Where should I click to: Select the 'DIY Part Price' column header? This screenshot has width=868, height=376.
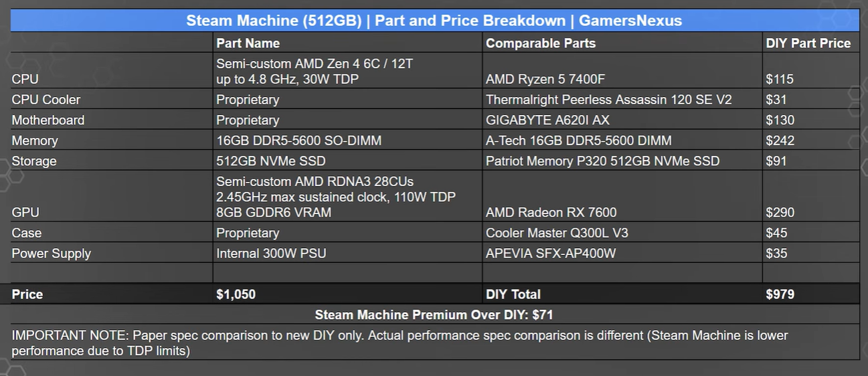[808, 43]
